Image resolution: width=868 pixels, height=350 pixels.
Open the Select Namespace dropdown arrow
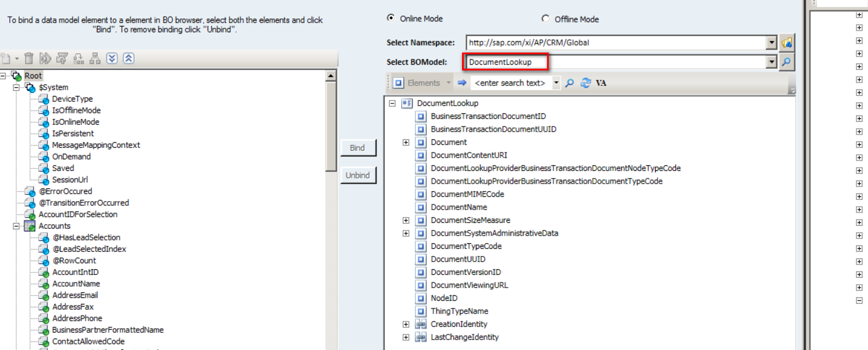tap(771, 43)
